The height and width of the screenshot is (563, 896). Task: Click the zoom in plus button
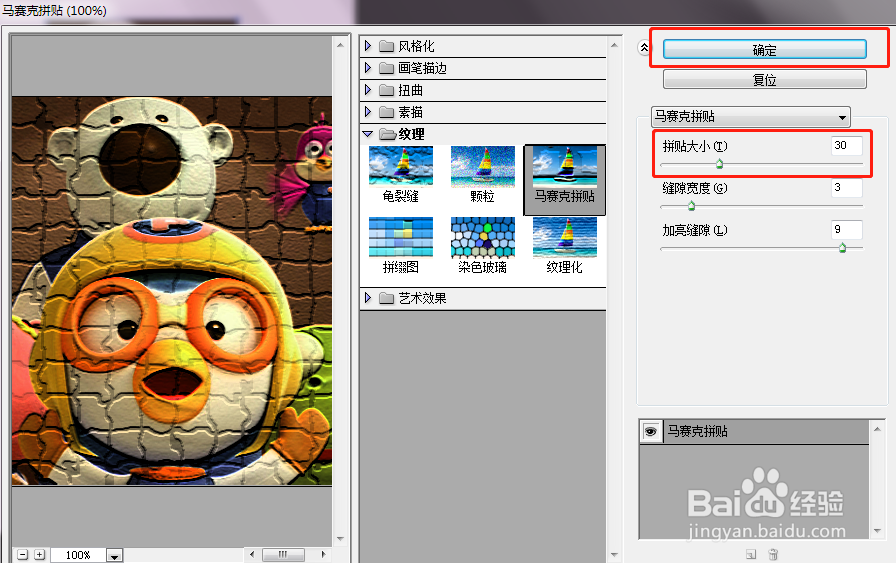pyautogui.click(x=39, y=554)
